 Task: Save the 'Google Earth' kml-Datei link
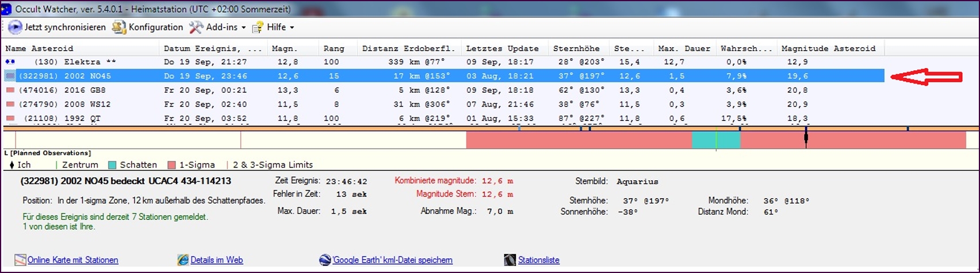[392, 260]
